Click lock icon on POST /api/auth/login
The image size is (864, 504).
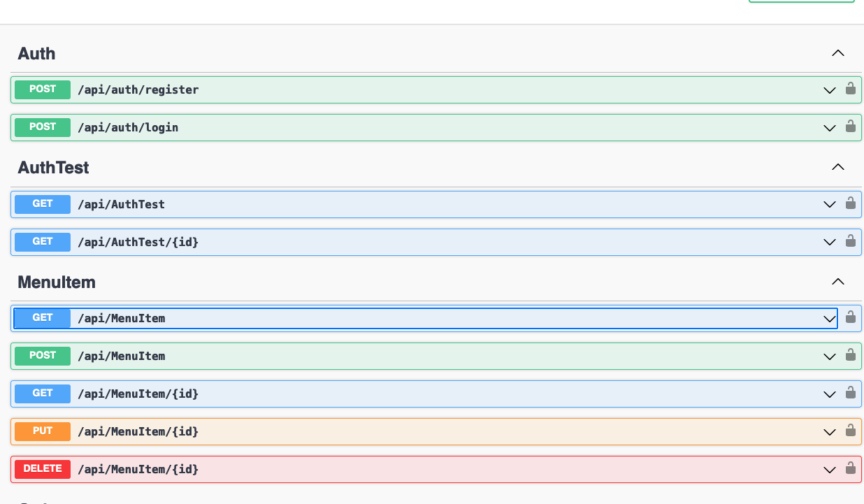pos(850,127)
